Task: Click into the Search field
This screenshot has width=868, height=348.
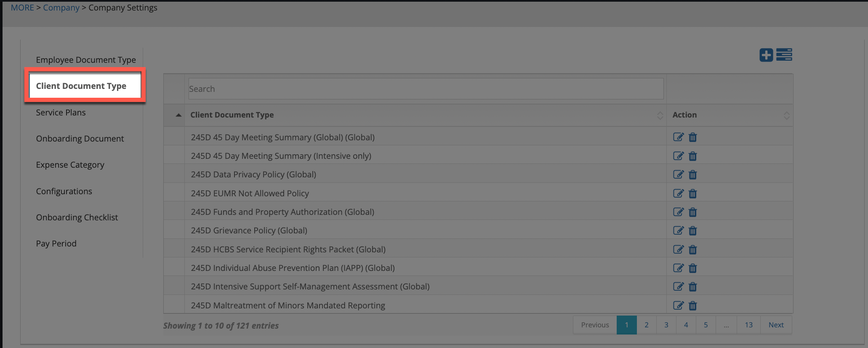Action: pyautogui.click(x=426, y=89)
